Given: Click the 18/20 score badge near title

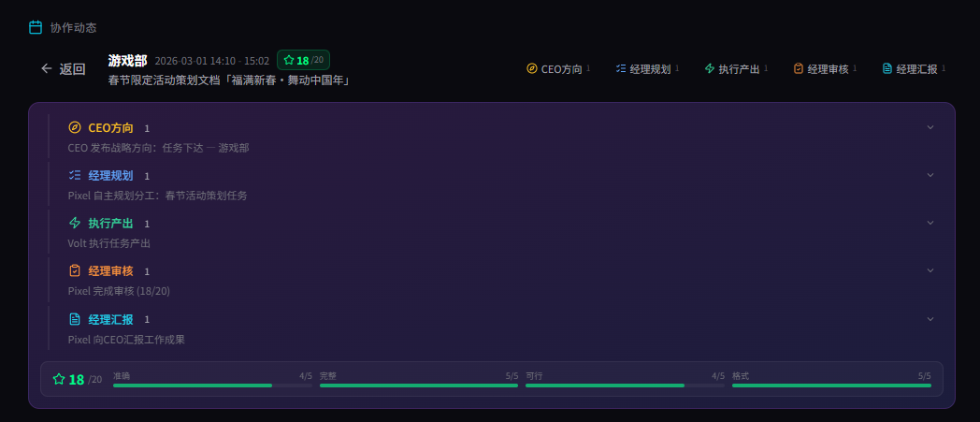Looking at the screenshot, I should (303, 60).
